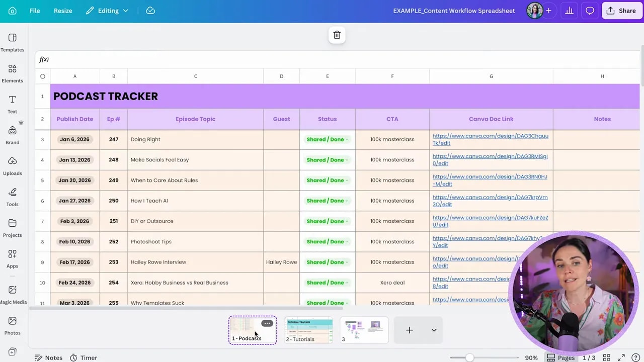Select the 1 - Podcasts page thumbnail
Image resolution: width=644 pixels, height=362 pixels.
pos(253,330)
